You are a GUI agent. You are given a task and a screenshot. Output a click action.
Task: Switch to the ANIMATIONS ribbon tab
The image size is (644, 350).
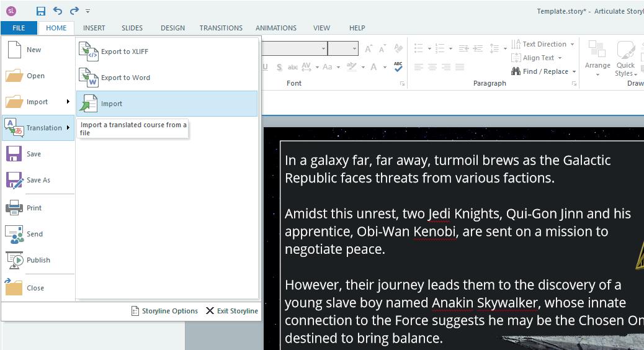276,28
